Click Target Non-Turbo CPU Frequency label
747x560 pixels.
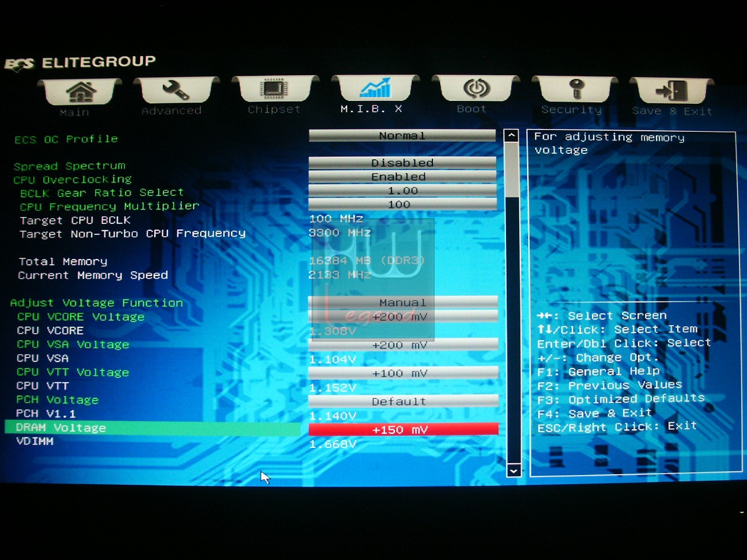click(132, 234)
